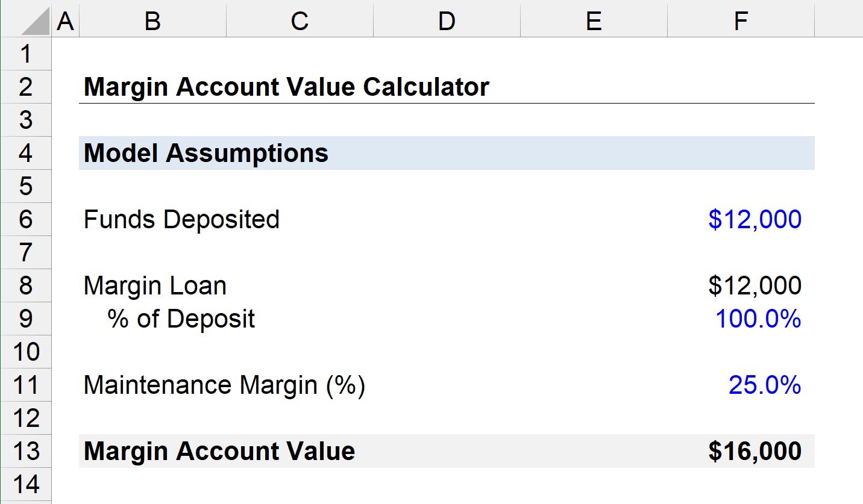Select row header 14
The height and width of the screenshot is (504, 863).
(26, 484)
